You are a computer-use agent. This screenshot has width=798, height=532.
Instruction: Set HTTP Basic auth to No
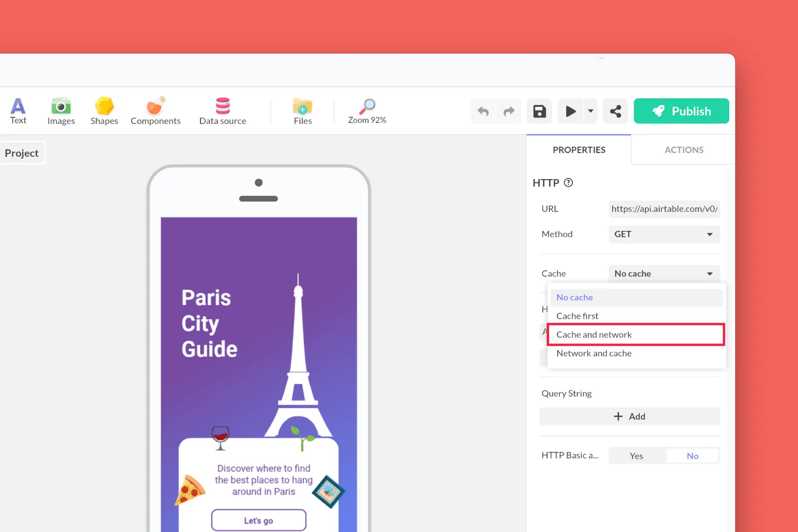pyautogui.click(x=693, y=455)
